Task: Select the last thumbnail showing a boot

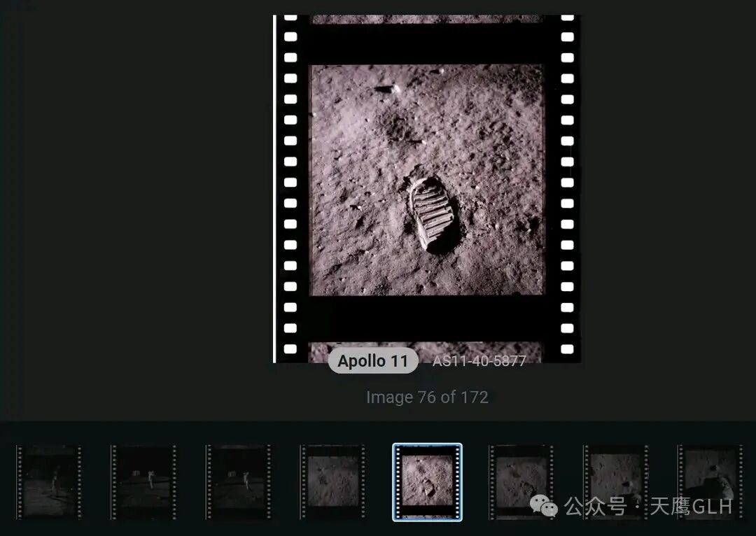Action: click(710, 482)
